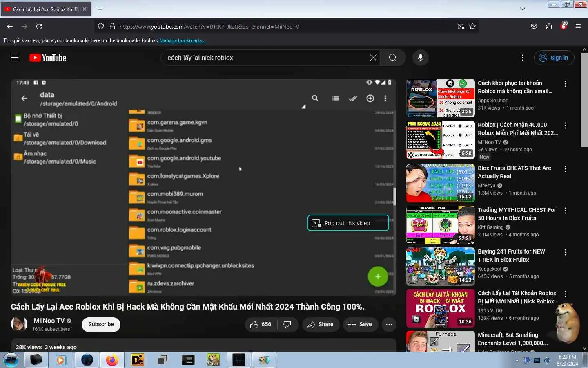
Task: Bookmark this page with star icon
Action: pos(472,26)
